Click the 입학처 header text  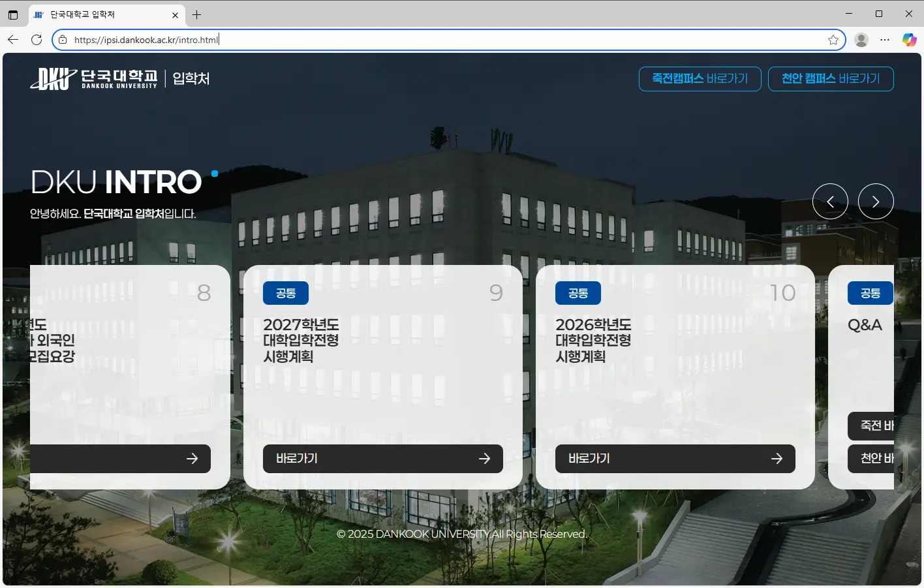pyautogui.click(x=191, y=79)
